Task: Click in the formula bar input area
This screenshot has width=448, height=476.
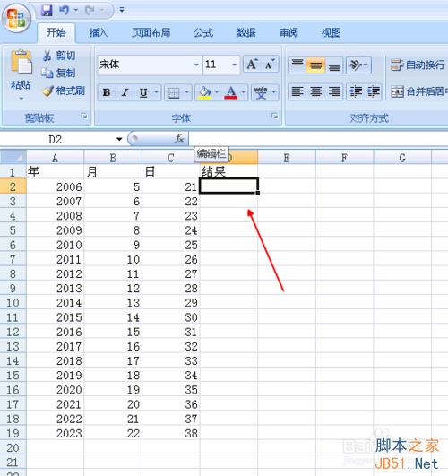Action: pyautogui.click(x=318, y=139)
